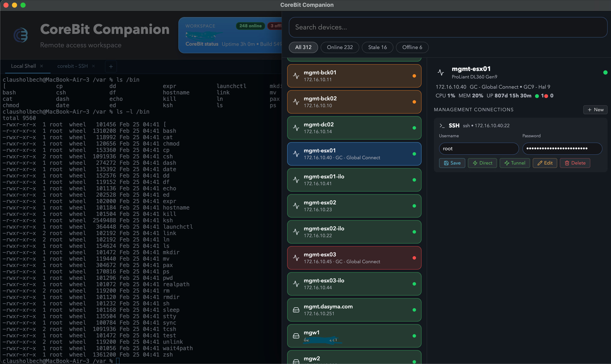Filter devices by Online 232

[340, 47]
